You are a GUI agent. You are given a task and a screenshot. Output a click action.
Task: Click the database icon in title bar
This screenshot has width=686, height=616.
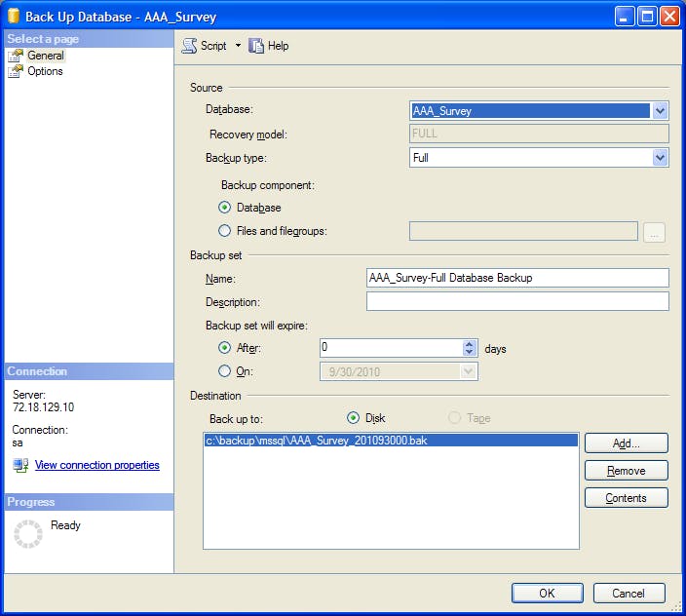tap(14, 16)
